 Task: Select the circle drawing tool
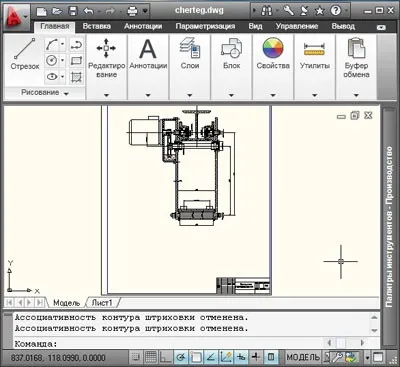pyautogui.click(x=51, y=60)
